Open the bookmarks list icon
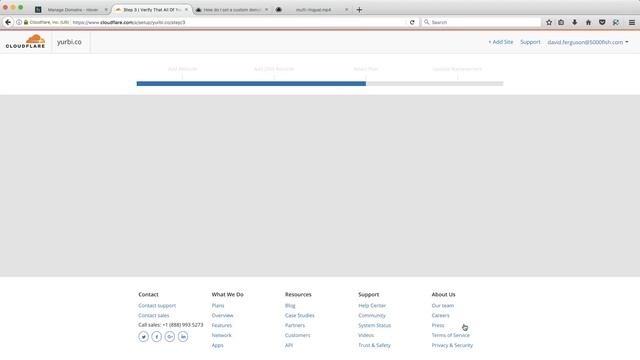The height and width of the screenshot is (360, 640). 561,22
